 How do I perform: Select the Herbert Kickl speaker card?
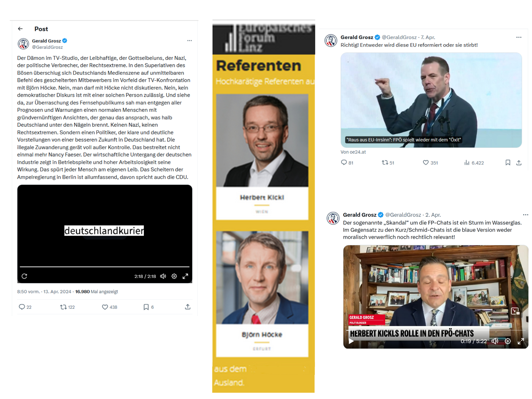[262, 157]
